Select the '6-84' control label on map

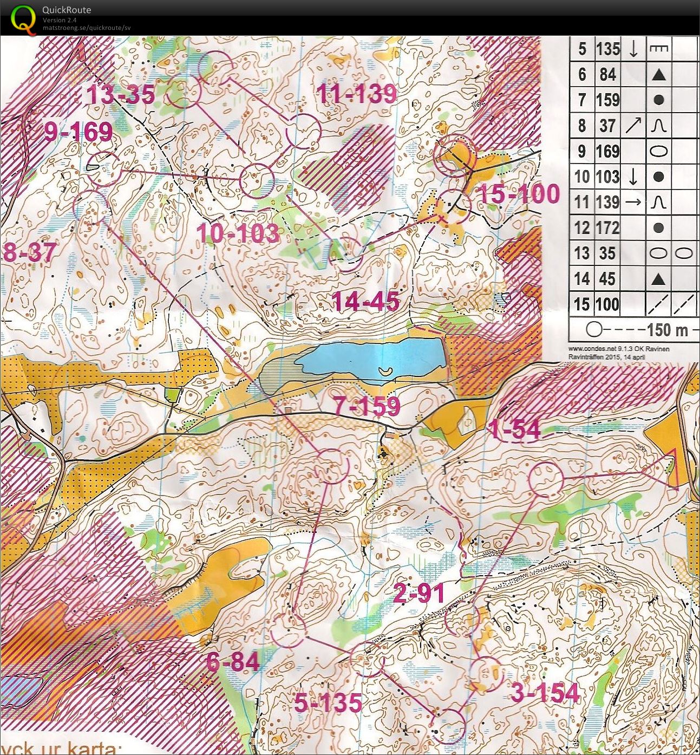pyautogui.click(x=233, y=662)
